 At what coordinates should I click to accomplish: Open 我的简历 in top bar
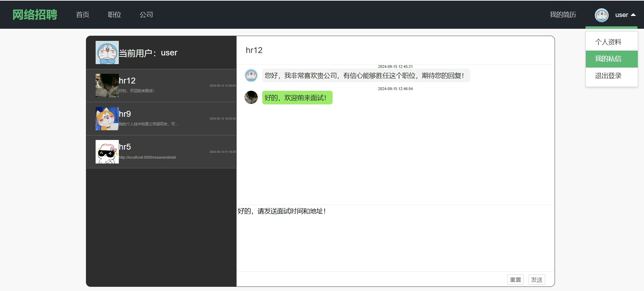click(563, 15)
